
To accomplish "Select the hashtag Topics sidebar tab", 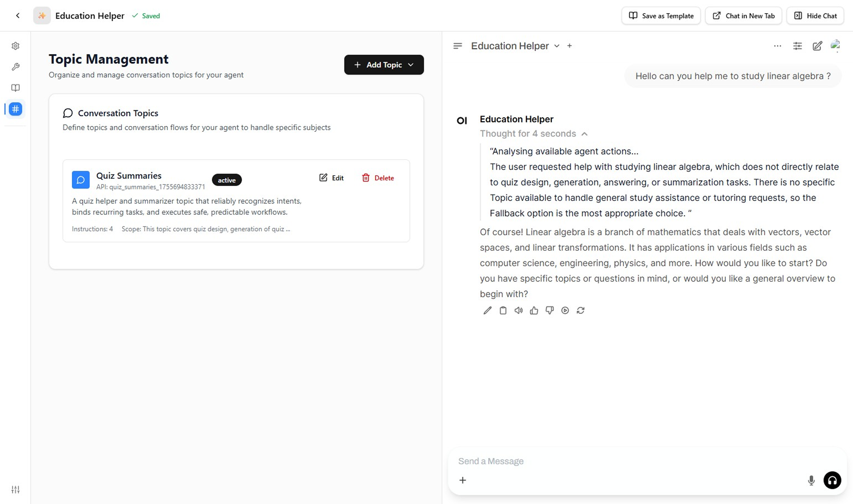I will [15, 109].
